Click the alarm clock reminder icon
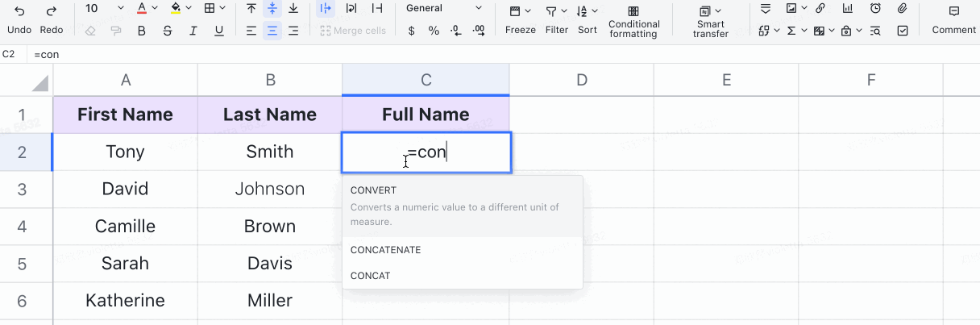The image size is (980, 325). pos(875,9)
